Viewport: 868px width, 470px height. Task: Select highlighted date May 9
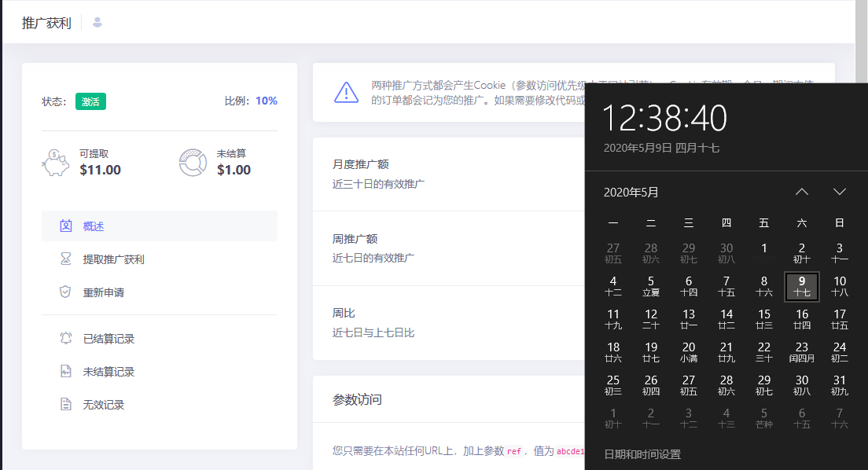click(802, 286)
